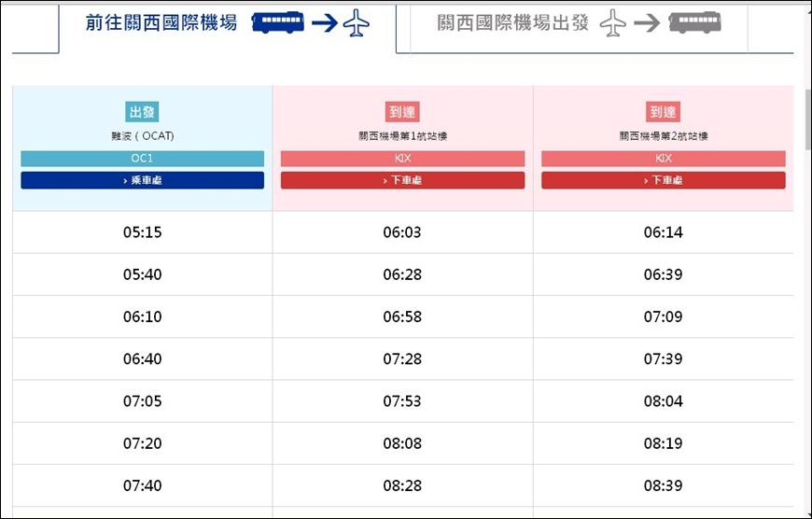Click the 06:14 Terminal 2 arrival time
Screen dimensions: 812x519
point(664,232)
